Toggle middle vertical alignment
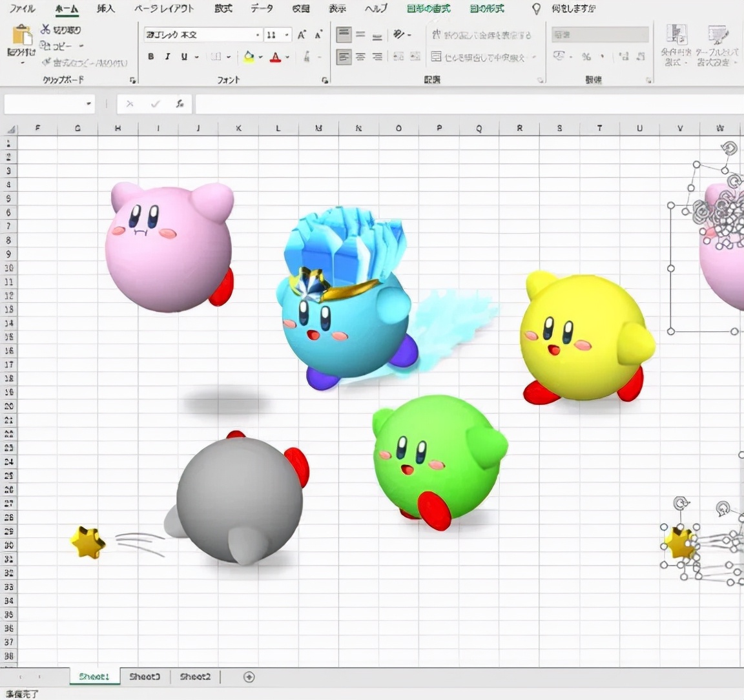The width and height of the screenshot is (744, 700). pyautogui.click(x=360, y=34)
